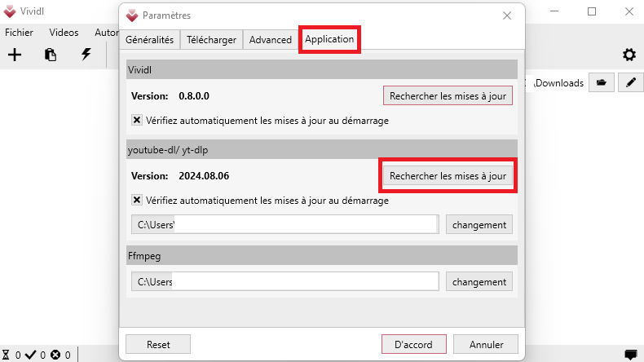
Task: Click the paste clipboard icon in main toolbar
Action: (x=50, y=55)
